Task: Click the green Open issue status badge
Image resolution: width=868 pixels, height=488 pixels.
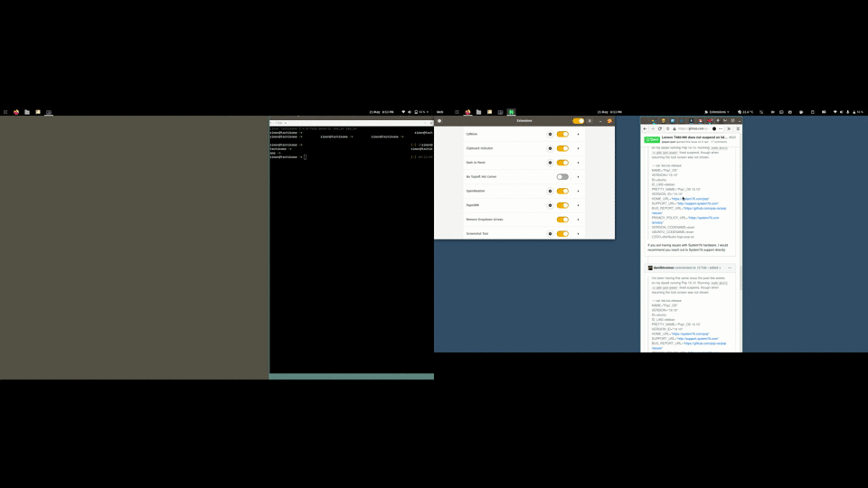Action: coord(652,139)
